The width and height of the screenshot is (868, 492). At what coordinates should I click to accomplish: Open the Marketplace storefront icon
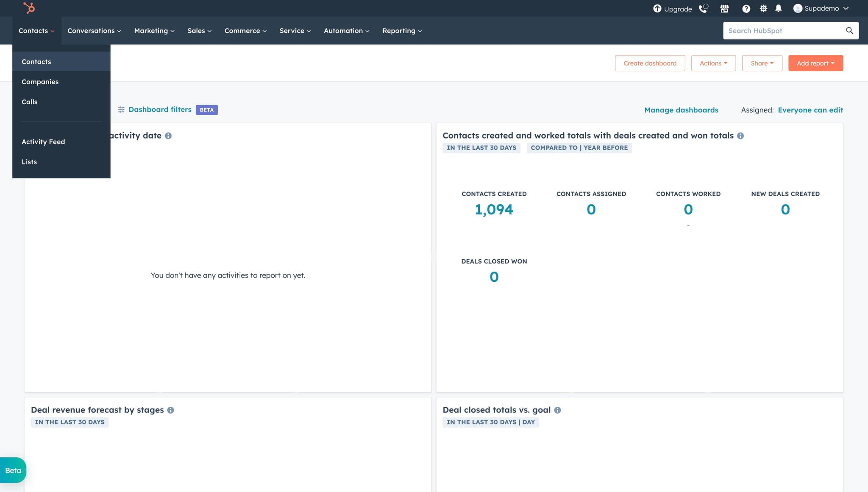point(724,8)
